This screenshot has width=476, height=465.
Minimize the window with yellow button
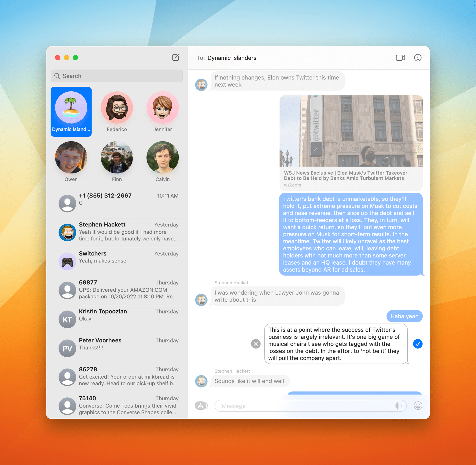coord(66,58)
